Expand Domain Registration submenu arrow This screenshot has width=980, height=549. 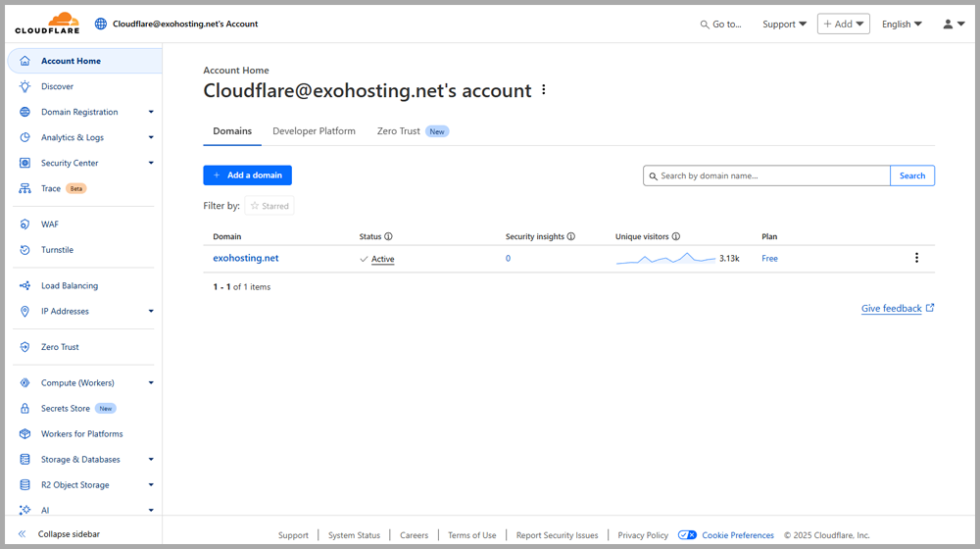[x=151, y=112]
